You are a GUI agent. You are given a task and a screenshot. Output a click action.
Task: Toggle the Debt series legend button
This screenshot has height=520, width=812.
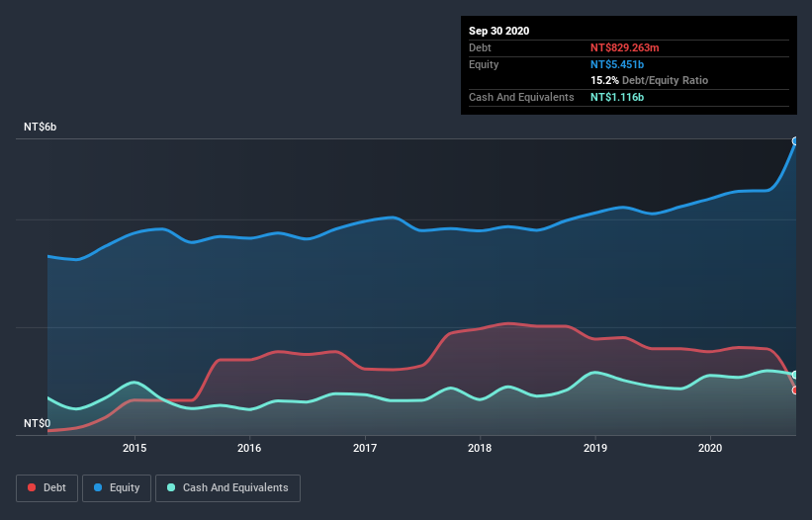pos(46,488)
